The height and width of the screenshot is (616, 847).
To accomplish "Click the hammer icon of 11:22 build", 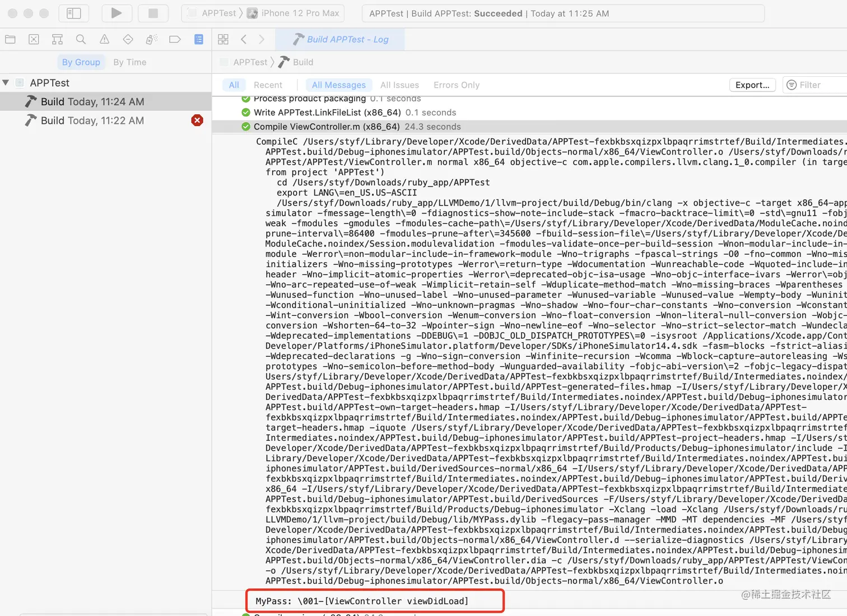I will pos(31,120).
